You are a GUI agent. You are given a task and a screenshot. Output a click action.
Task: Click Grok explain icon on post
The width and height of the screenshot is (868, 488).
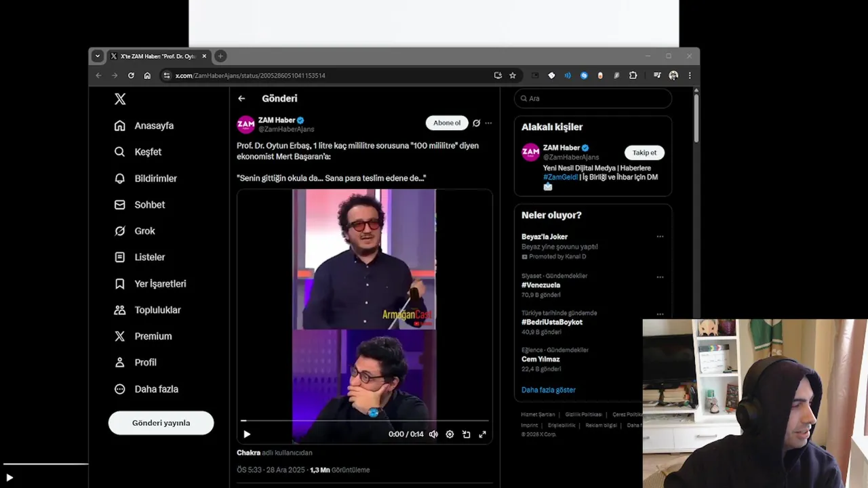tap(477, 123)
